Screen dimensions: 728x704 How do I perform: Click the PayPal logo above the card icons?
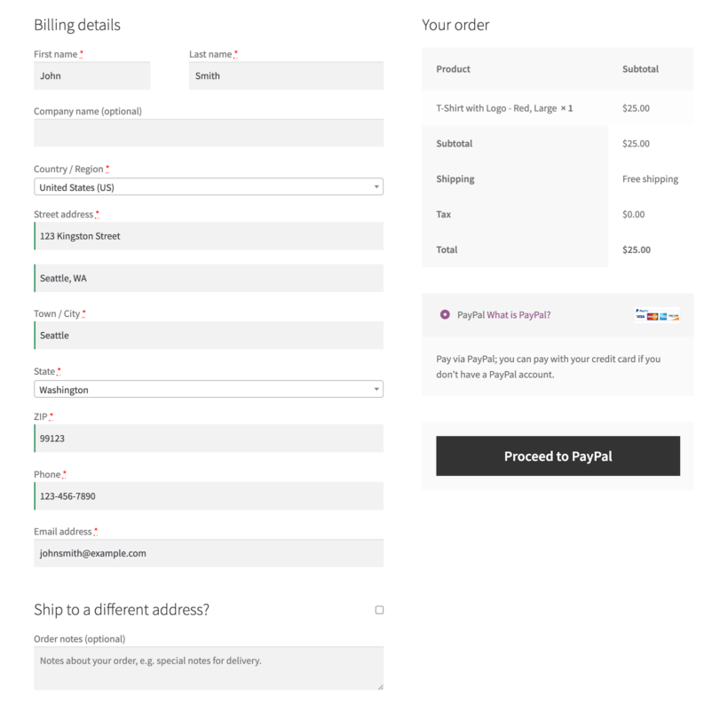click(x=642, y=311)
